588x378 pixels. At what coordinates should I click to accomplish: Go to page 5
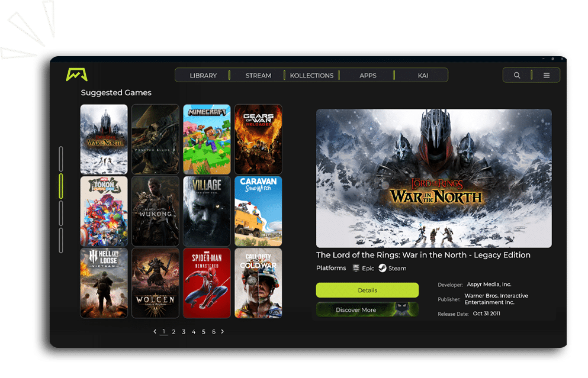click(x=204, y=331)
